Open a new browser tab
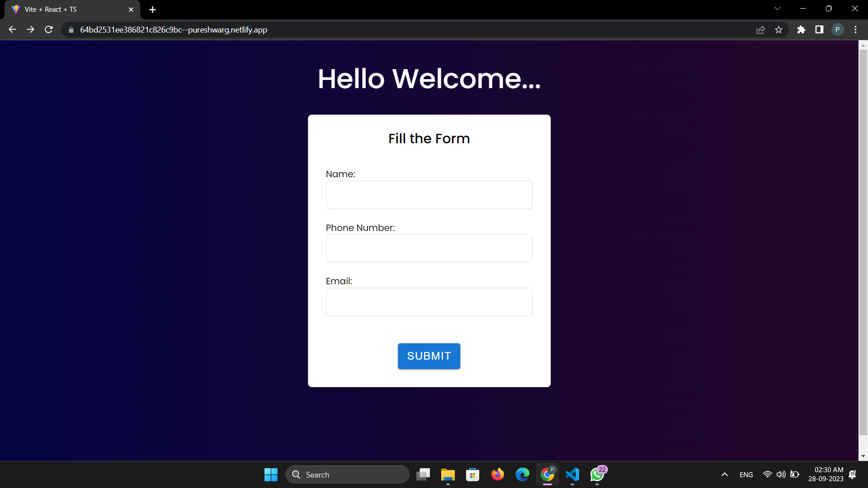This screenshot has width=868, height=488. [x=152, y=9]
